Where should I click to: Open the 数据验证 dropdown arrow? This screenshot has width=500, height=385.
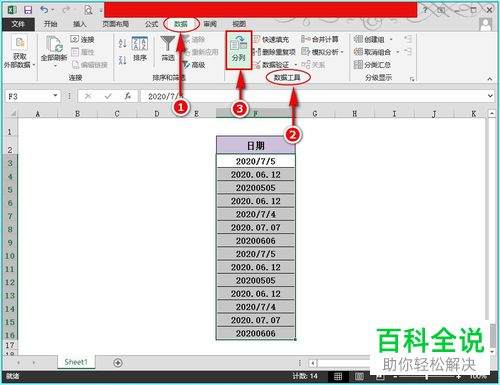click(295, 65)
